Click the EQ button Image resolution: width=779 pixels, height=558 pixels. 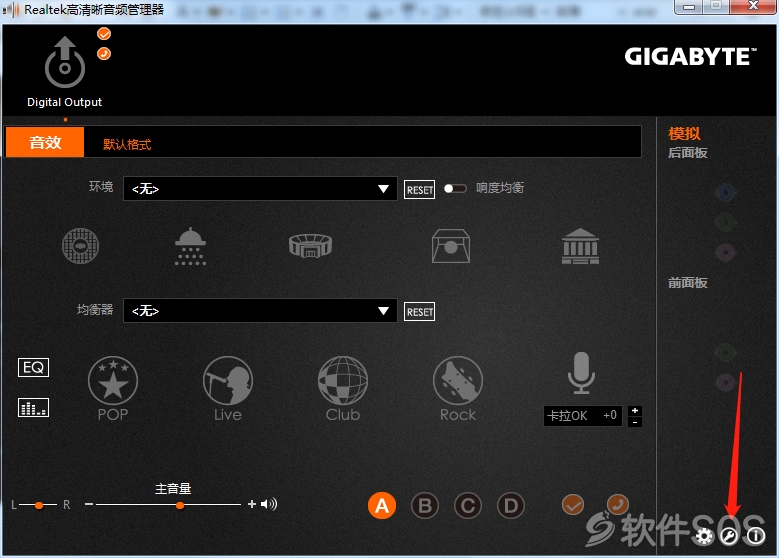[33, 367]
